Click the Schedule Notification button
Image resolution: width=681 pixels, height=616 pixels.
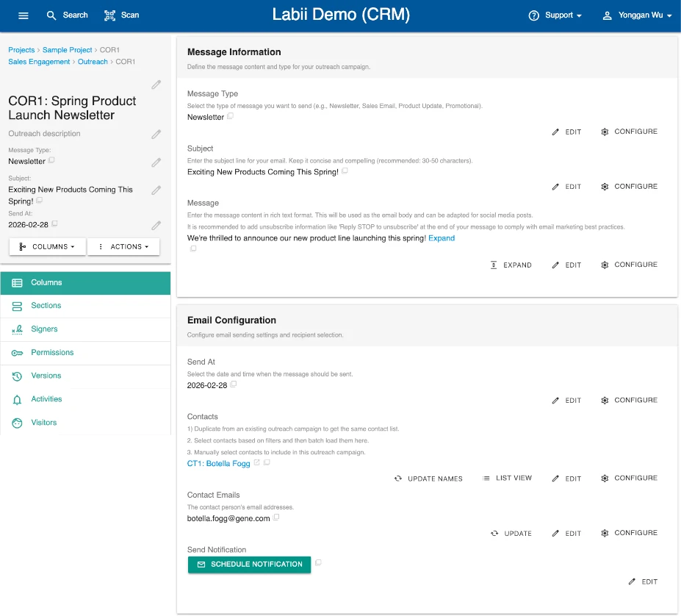[249, 565]
